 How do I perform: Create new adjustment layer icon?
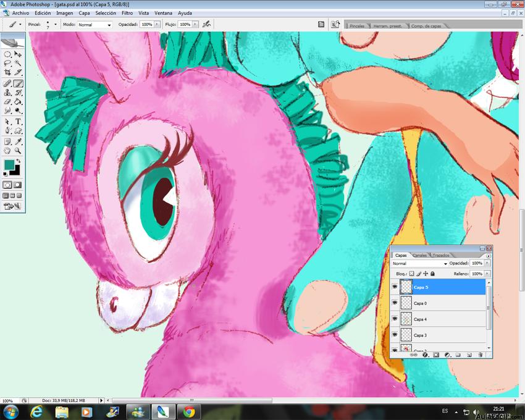(447, 355)
